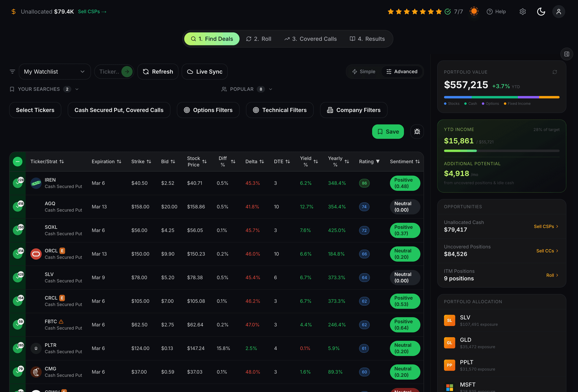Click the orange sun status icon
The width and height of the screenshot is (578, 392).
pyautogui.click(x=474, y=11)
